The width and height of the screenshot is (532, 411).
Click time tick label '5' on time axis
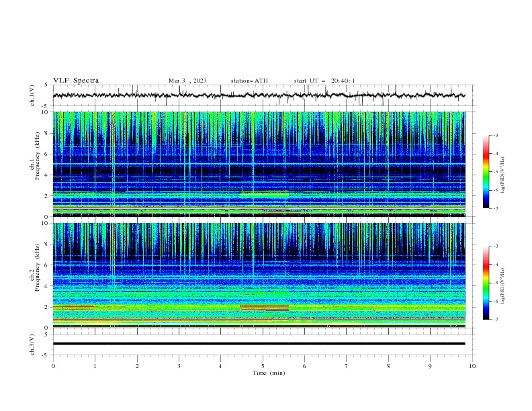tap(263, 366)
